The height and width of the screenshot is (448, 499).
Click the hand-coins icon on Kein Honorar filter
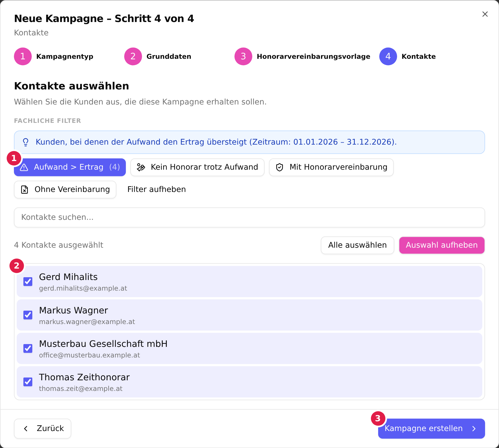[x=141, y=167]
